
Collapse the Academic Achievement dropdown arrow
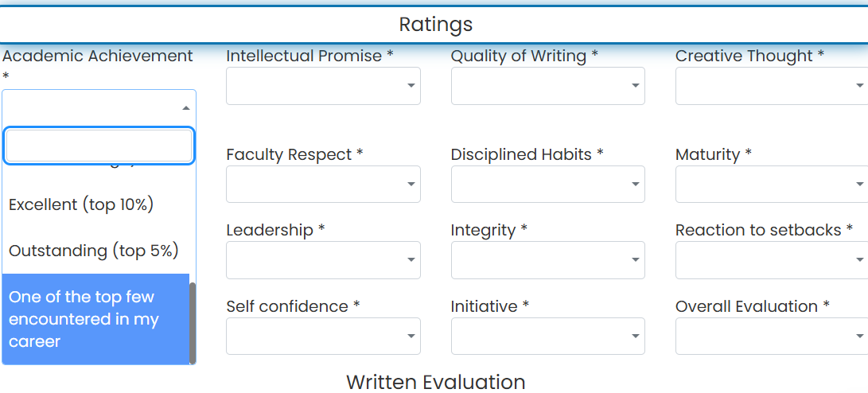pyautogui.click(x=186, y=108)
